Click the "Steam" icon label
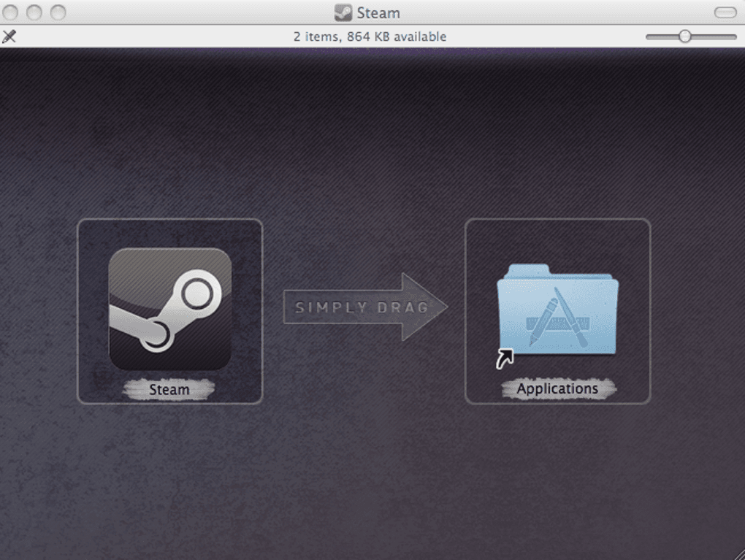The width and height of the screenshot is (745, 560). pos(169,389)
